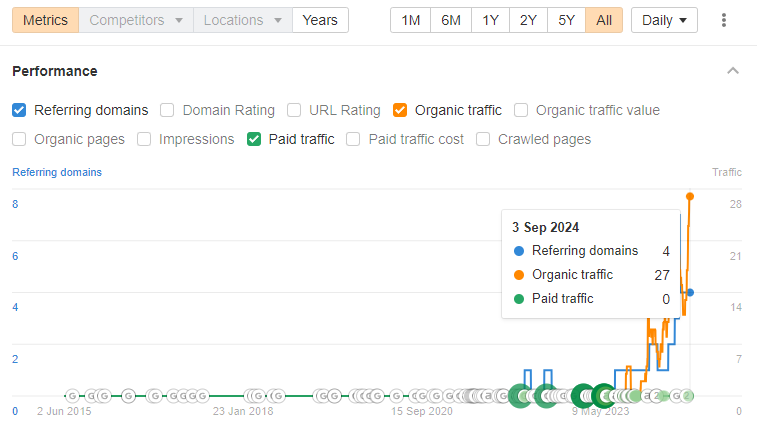Screen dimensions: 757x429
Task: Click the orange Organic traffic data point
Action: (690, 196)
